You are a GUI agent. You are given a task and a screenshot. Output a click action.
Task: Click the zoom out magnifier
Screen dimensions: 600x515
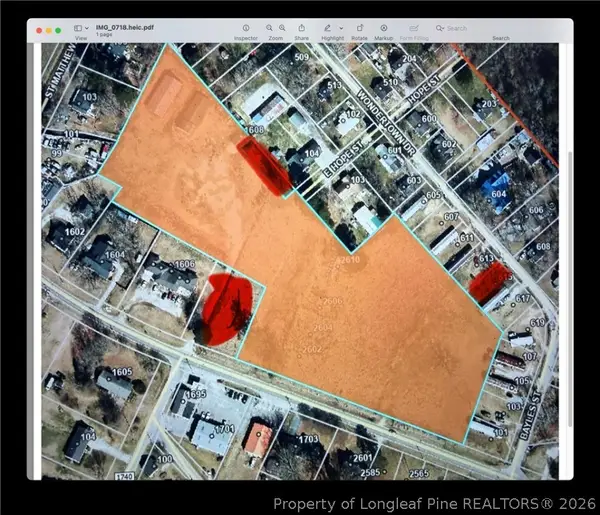(x=269, y=28)
